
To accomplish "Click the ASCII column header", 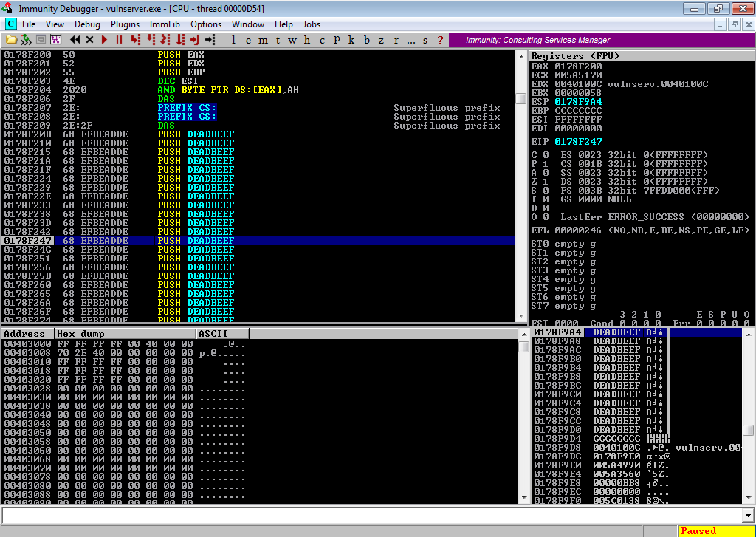I will coord(223,334).
